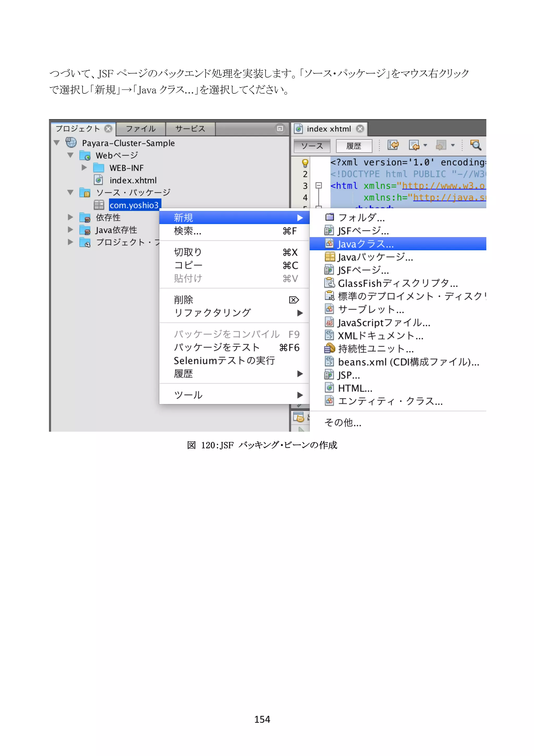Viewport: 534px width, 756px height.
Task: Open dropdown arrow beside forward navigation icon
Action: 453,145
